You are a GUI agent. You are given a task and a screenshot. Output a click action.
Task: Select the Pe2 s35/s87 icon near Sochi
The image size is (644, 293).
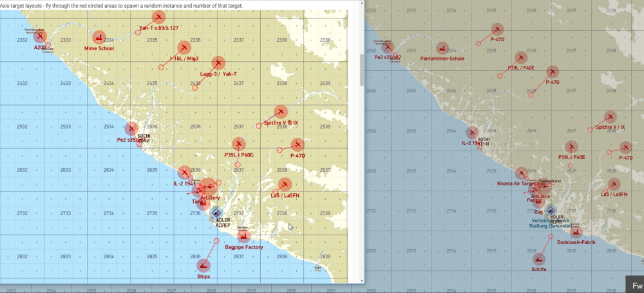131,129
